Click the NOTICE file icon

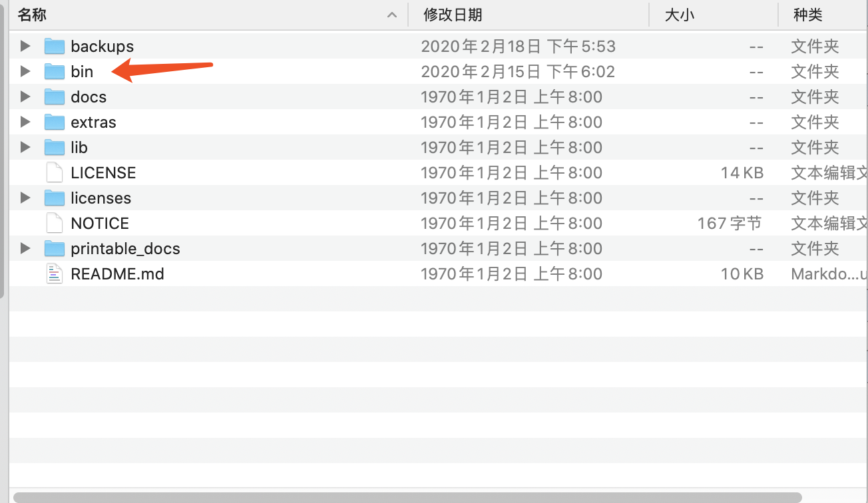pyautogui.click(x=54, y=223)
